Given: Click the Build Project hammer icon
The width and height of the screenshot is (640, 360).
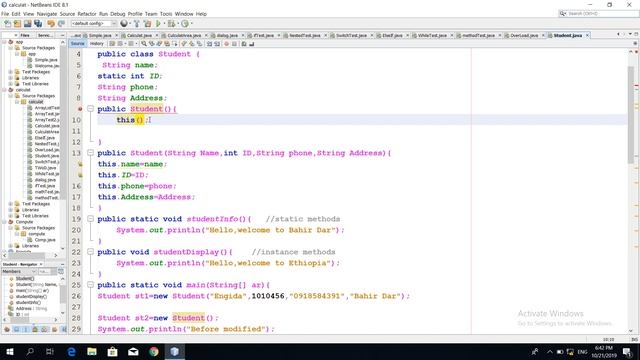Looking at the screenshot, I should tap(137, 24).
